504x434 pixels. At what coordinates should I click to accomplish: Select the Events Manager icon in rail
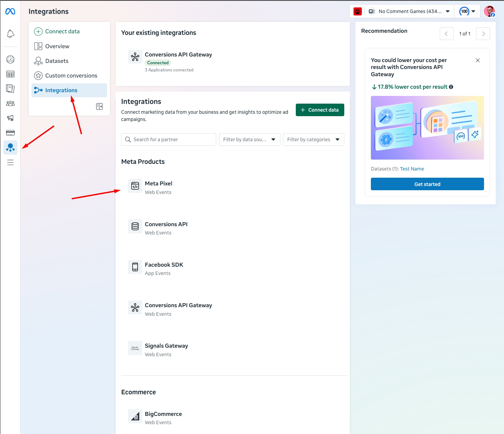pyautogui.click(x=10, y=147)
